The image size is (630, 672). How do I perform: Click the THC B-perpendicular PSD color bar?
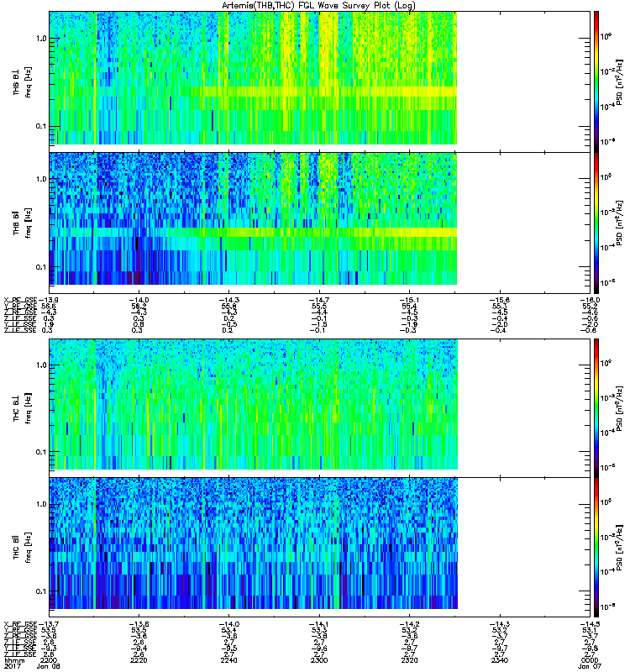click(596, 408)
